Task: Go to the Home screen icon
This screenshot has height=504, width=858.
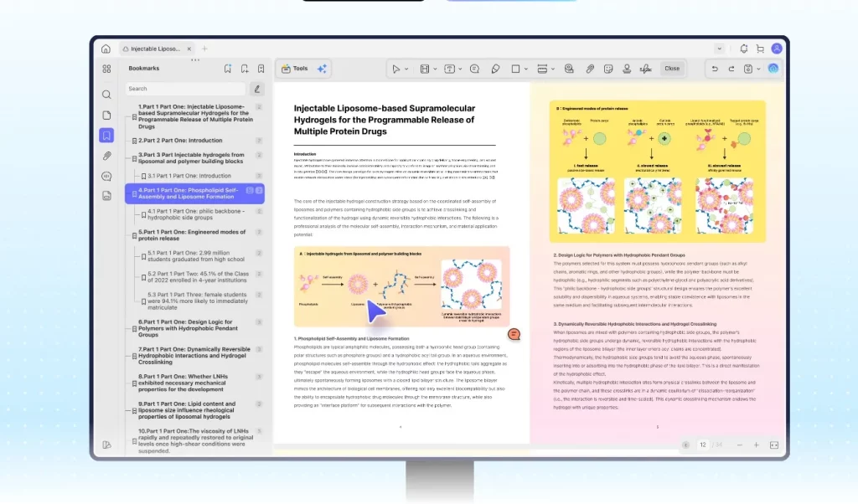Action: (x=106, y=49)
